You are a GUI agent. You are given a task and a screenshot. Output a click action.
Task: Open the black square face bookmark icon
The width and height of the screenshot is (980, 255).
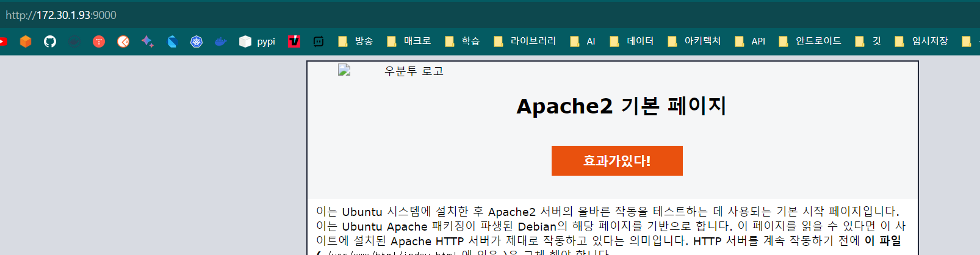[x=319, y=41]
